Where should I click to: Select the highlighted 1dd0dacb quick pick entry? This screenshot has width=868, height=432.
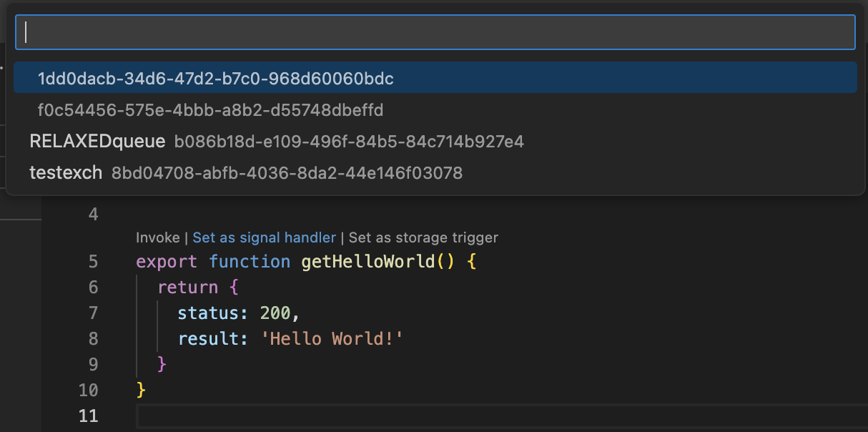point(214,79)
